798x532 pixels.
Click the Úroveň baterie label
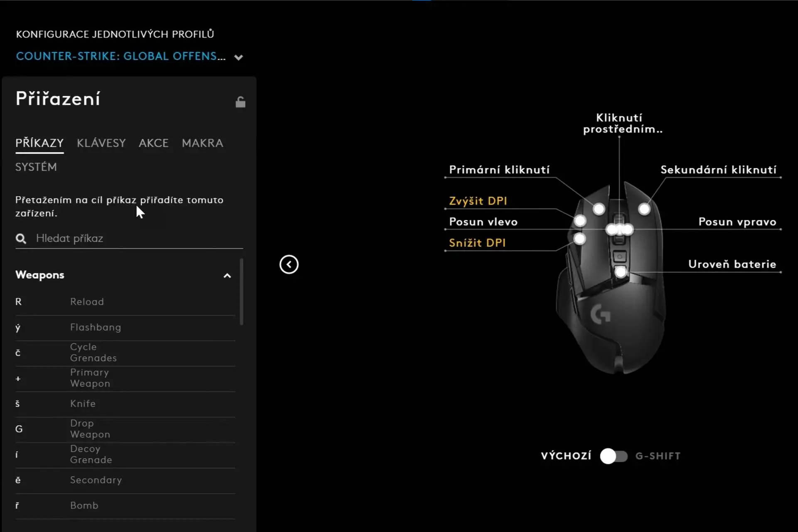pos(732,264)
